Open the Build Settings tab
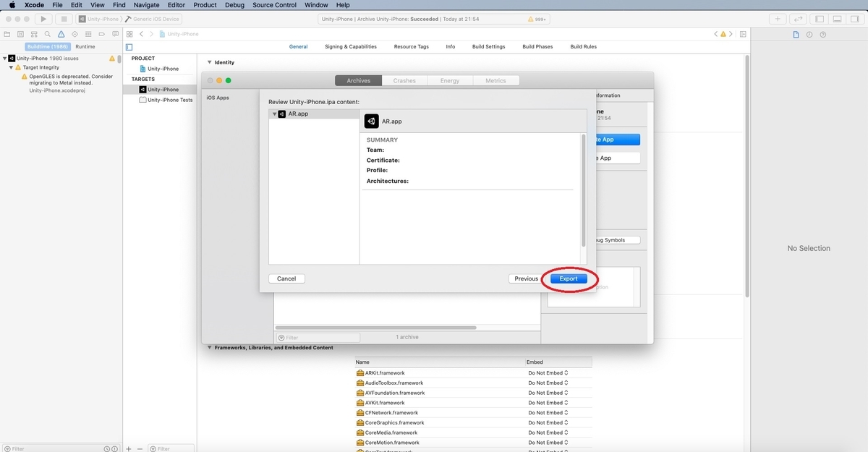The image size is (868, 452). click(x=489, y=46)
